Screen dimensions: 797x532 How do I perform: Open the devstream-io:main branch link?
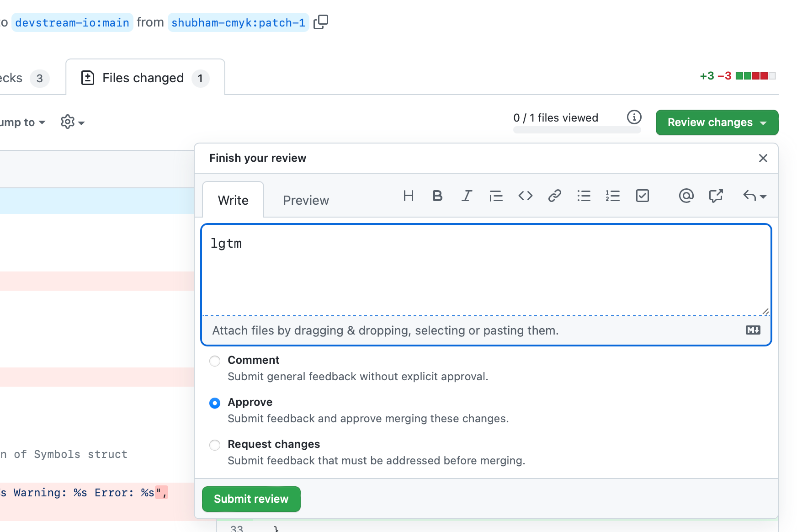tap(72, 22)
